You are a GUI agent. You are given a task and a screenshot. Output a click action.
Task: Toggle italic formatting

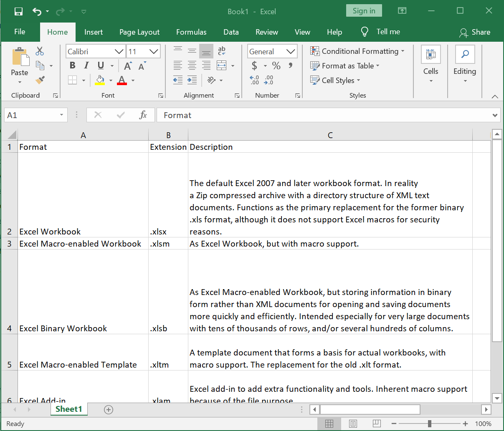[86, 66]
